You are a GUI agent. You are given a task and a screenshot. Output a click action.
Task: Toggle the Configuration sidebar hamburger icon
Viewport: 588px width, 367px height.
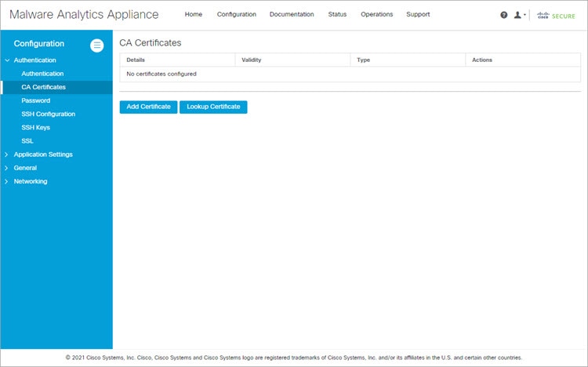click(96, 45)
